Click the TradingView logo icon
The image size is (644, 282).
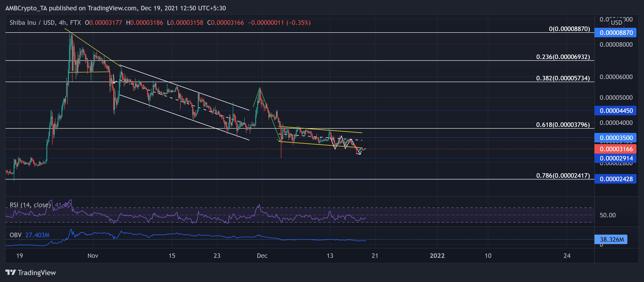(x=11, y=272)
